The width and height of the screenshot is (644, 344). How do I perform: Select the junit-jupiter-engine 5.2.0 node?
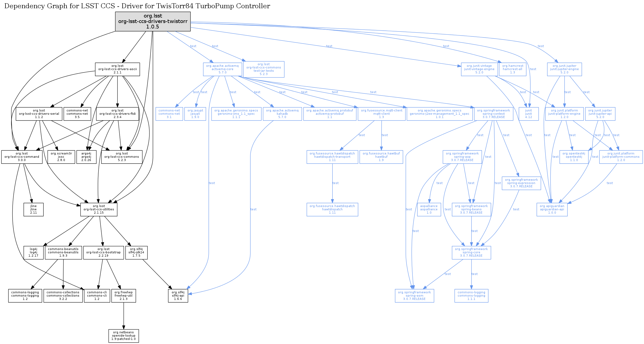(x=564, y=69)
